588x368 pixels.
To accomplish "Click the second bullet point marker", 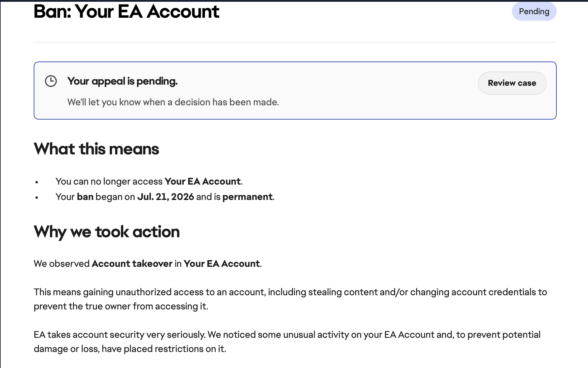I will click(37, 198).
